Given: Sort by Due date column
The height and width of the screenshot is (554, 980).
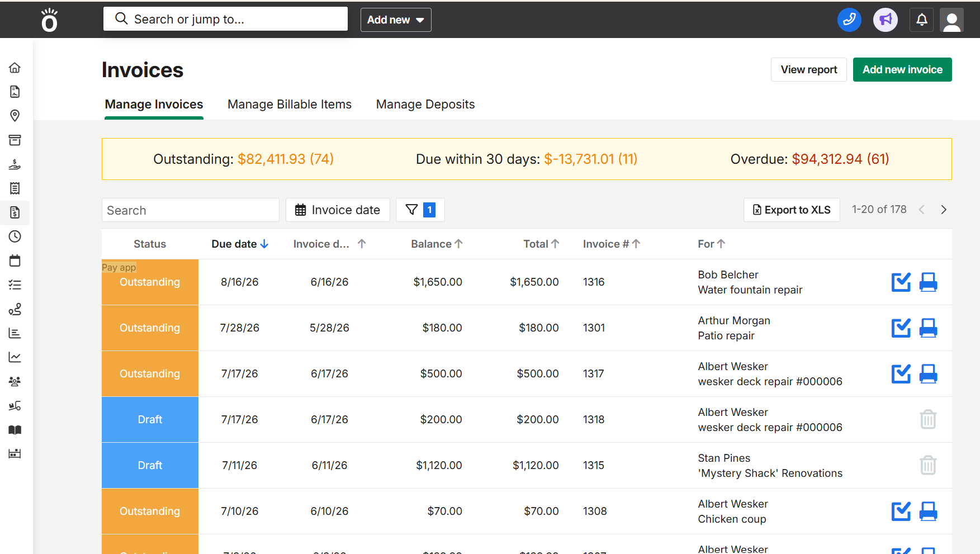Looking at the screenshot, I should [240, 244].
